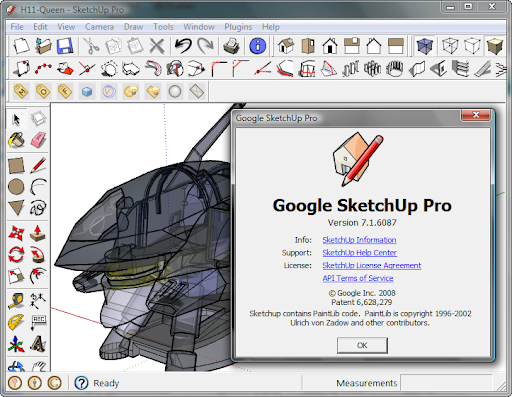The height and width of the screenshot is (397, 512).
Task: Select the Move tool red arrows
Action: (16, 233)
